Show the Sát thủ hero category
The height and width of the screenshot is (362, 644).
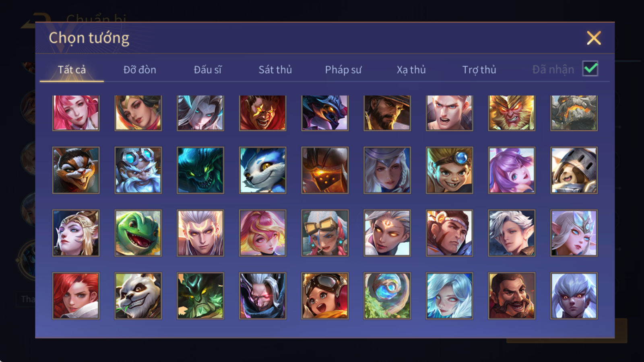(275, 70)
